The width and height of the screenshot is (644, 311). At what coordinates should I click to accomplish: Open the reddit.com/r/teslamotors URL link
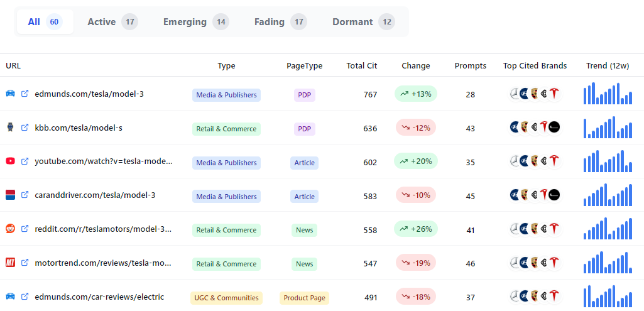tap(103, 229)
